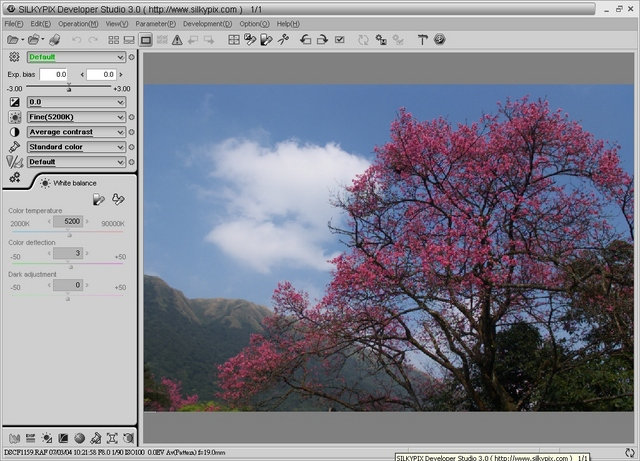This screenshot has width=640, height=461.
Task: Open the EXIF information panel icon
Action: click(30, 439)
